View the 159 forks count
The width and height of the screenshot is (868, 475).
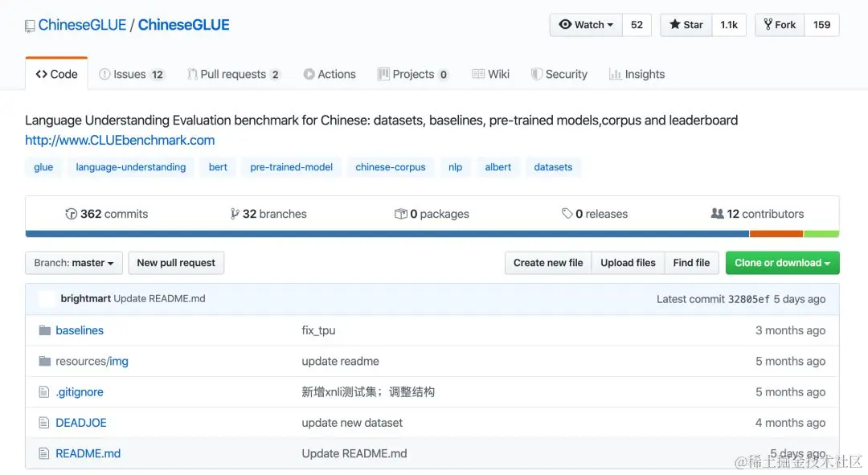click(x=821, y=25)
